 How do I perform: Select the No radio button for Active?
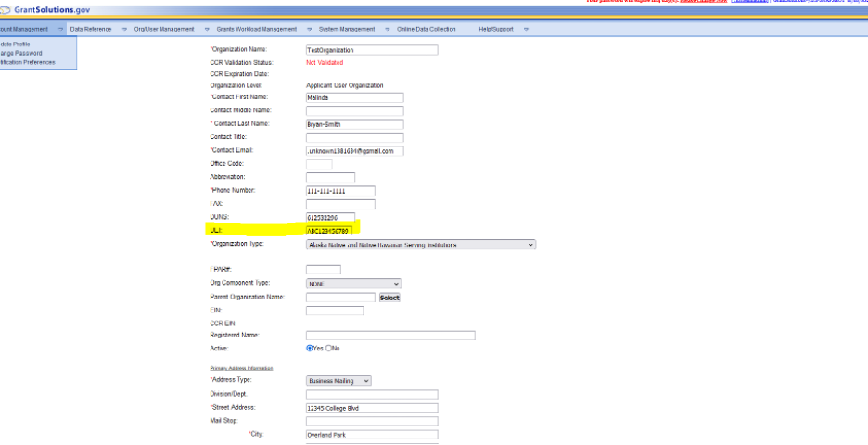(x=328, y=349)
